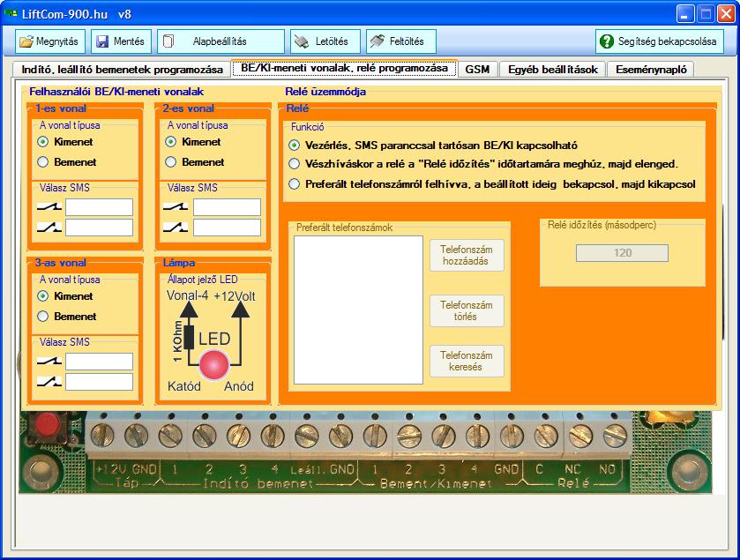This screenshot has width=740, height=560.
Task: Click the switch icon beside 3-as vonal second SMS field
Action: (49, 381)
